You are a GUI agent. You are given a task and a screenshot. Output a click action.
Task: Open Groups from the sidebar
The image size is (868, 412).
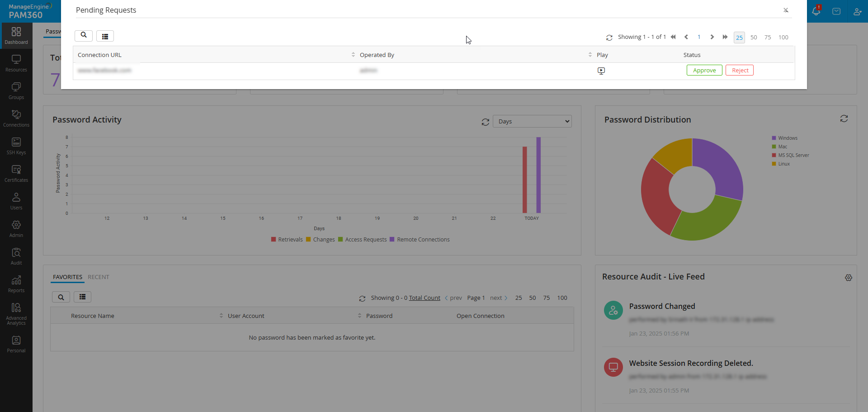point(16,91)
